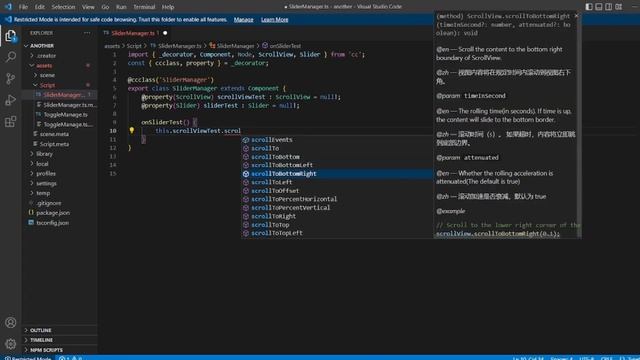
Task: Toggle panel layout icon
Action: (599, 7)
